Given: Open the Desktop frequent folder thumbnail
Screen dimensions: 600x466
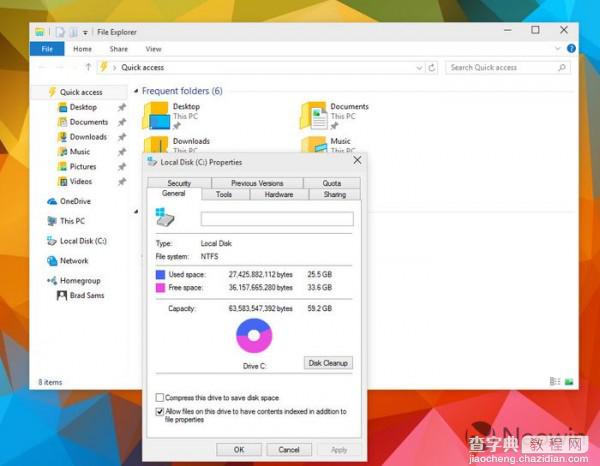Looking at the screenshot, I should tap(156, 116).
